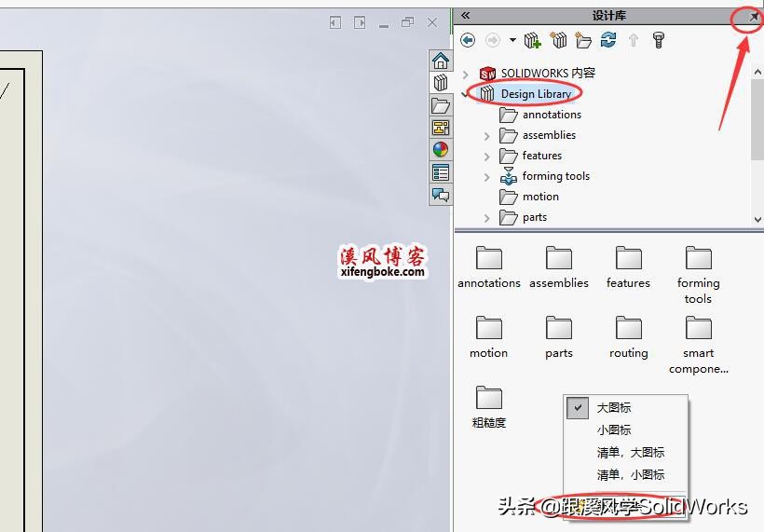Click the tree scrollbar up arrow

(757, 72)
